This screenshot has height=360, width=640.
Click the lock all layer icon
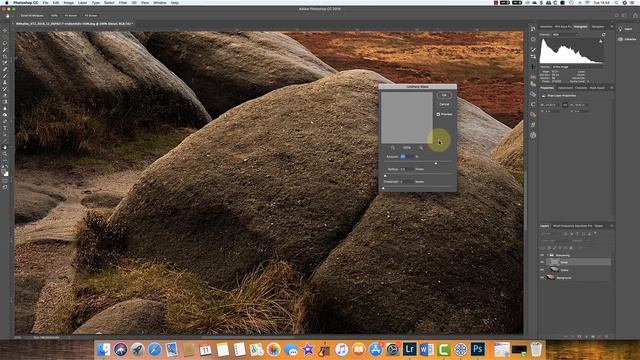(571, 248)
